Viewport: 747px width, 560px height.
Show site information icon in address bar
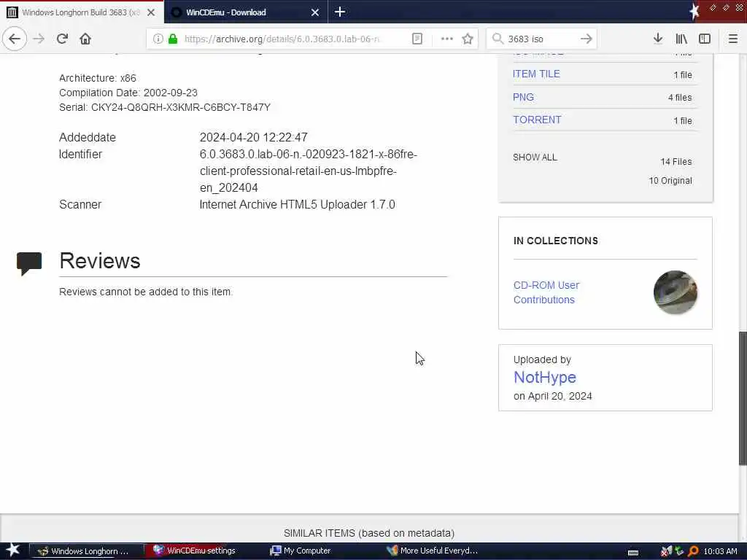pos(158,39)
